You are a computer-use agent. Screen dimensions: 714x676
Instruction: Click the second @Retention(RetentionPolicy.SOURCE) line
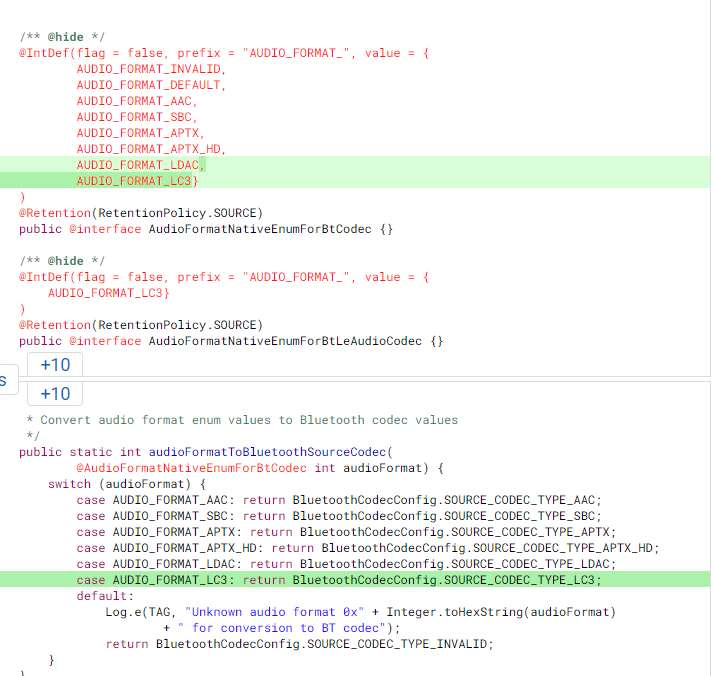141,325
